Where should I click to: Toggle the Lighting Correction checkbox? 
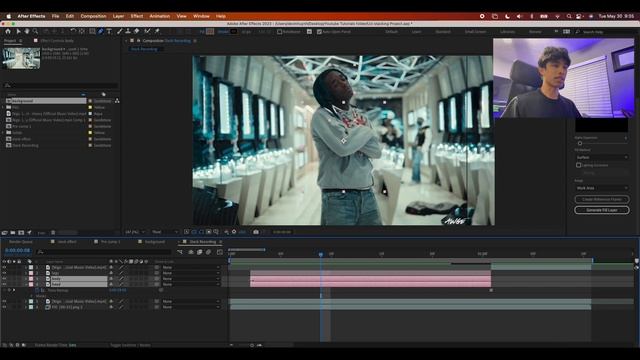tap(578, 165)
